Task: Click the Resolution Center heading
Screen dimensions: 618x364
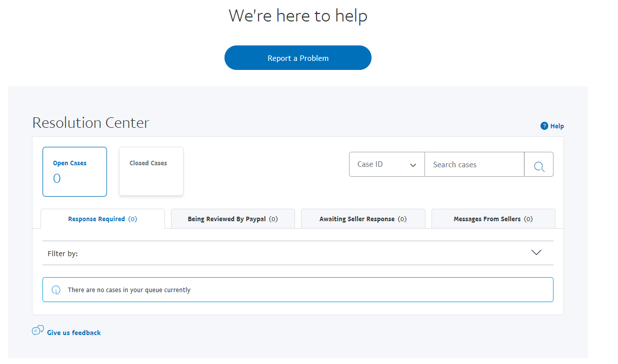Action: pyautogui.click(x=90, y=122)
